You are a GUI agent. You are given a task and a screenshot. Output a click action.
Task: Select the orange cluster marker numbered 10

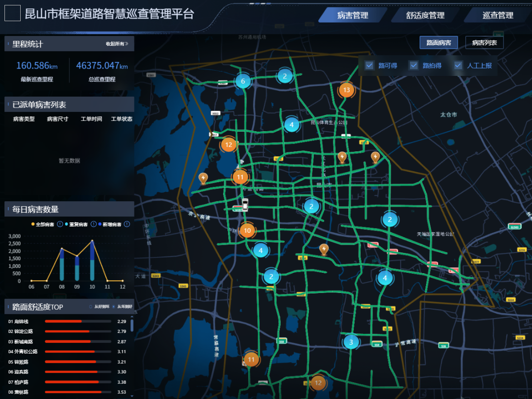247,230
